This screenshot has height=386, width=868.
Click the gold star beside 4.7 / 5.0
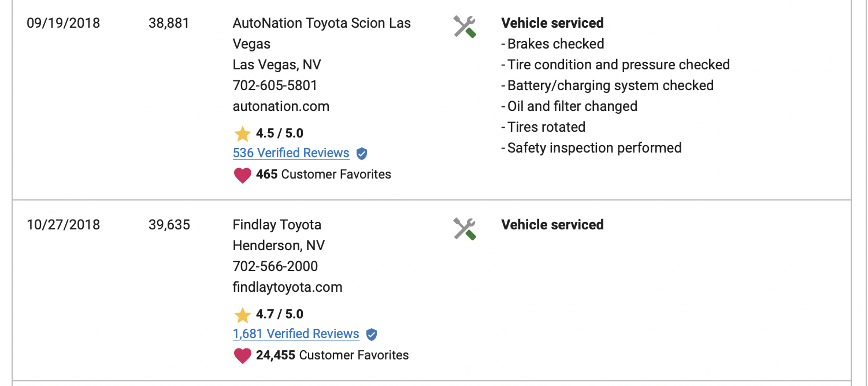coord(242,315)
